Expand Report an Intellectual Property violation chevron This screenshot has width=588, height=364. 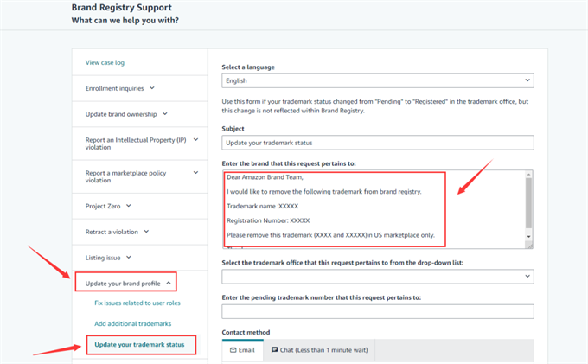tap(195, 139)
